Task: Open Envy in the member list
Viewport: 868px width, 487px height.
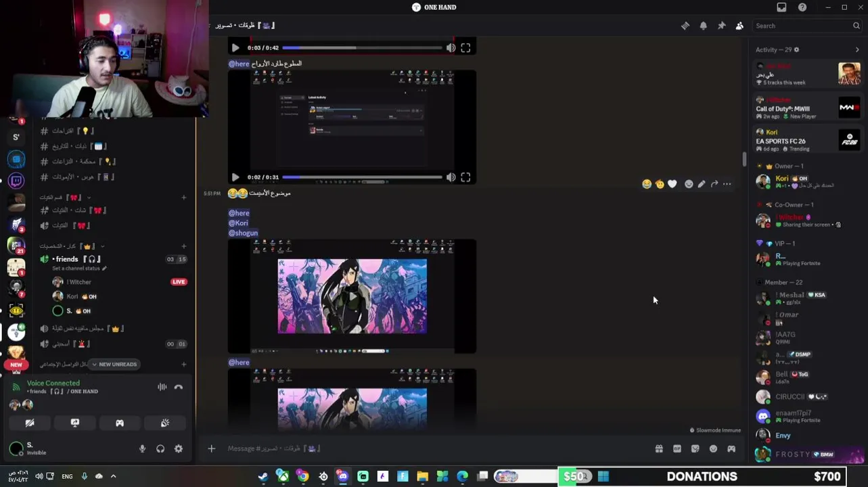Action: coord(808,436)
